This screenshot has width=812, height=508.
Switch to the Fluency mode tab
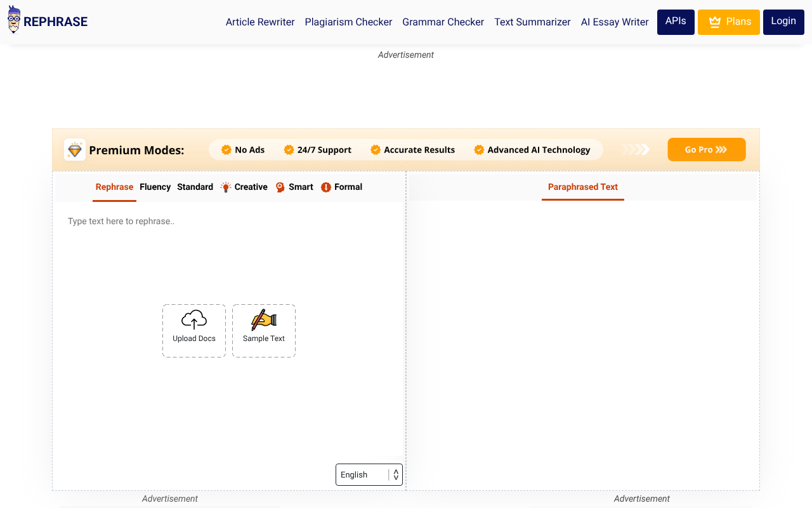click(x=155, y=187)
